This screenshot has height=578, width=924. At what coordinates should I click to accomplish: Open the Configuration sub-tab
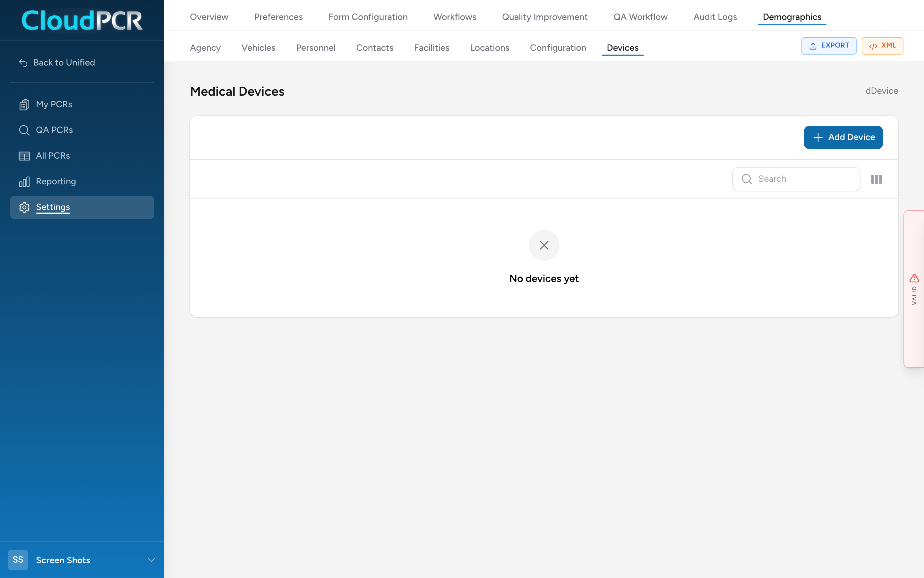[558, 48]
